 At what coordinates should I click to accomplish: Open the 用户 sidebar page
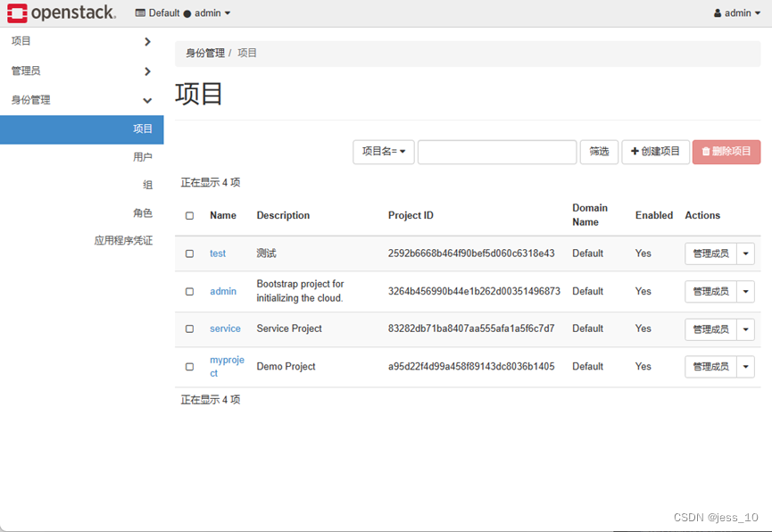tap(142, 157)
